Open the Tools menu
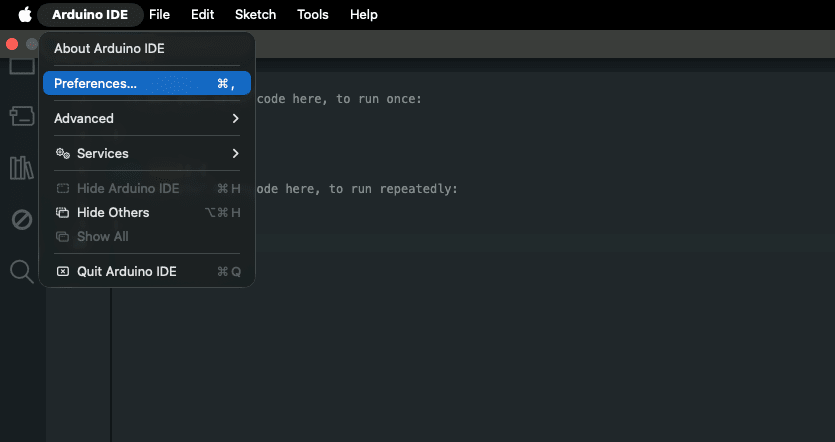The width and height of the screenshot is (835, 442). (x=313, y=14)
